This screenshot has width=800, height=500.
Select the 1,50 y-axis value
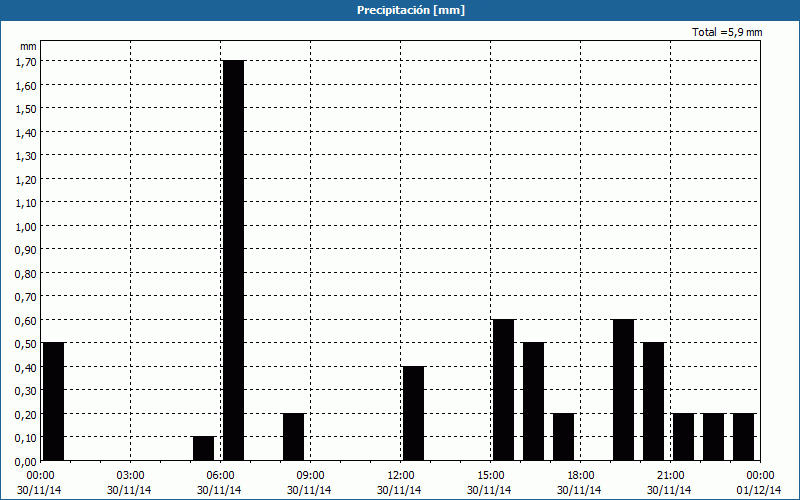(27, 109)
